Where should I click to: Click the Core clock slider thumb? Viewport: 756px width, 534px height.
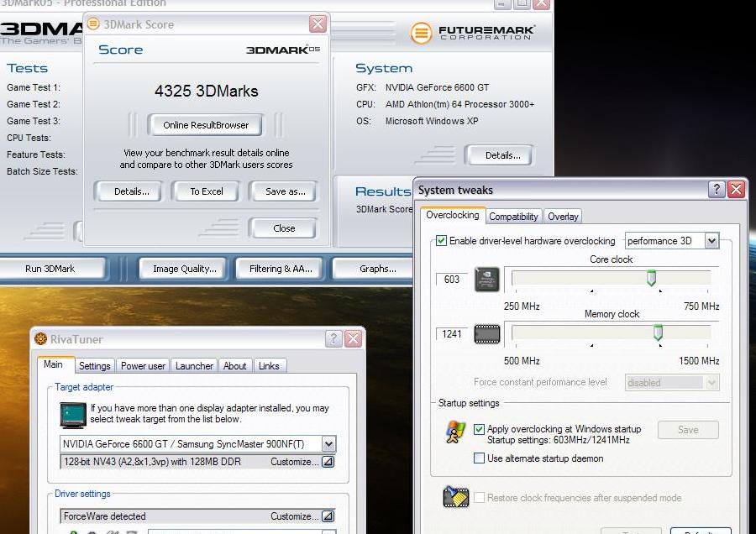click(651, 278)
